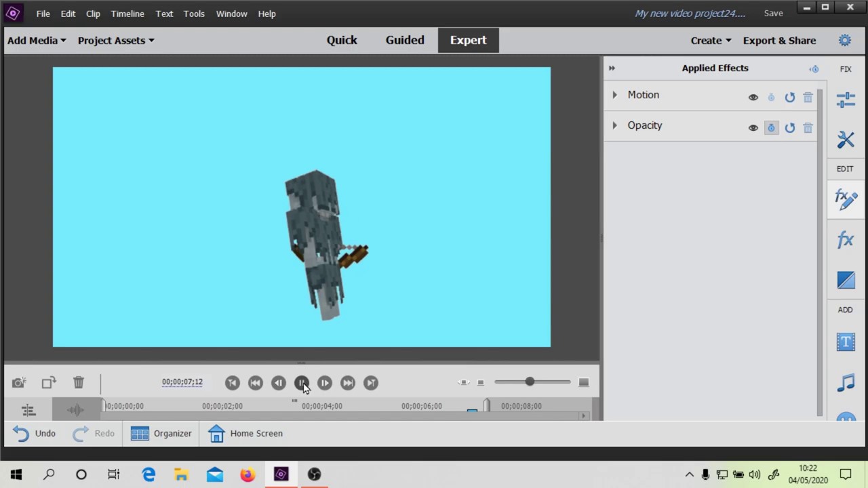Click the fit to visible timeline icon
Screen dimensions: 868x488
tap(464, 383)
